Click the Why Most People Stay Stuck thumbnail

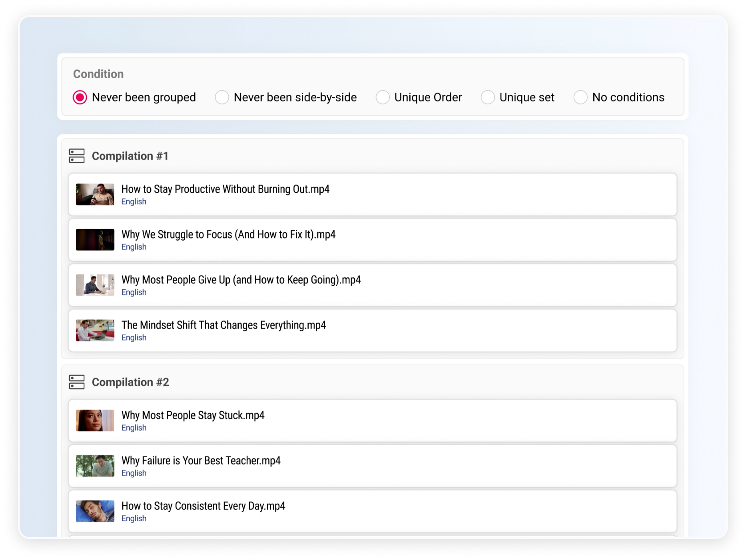point(95,420)
